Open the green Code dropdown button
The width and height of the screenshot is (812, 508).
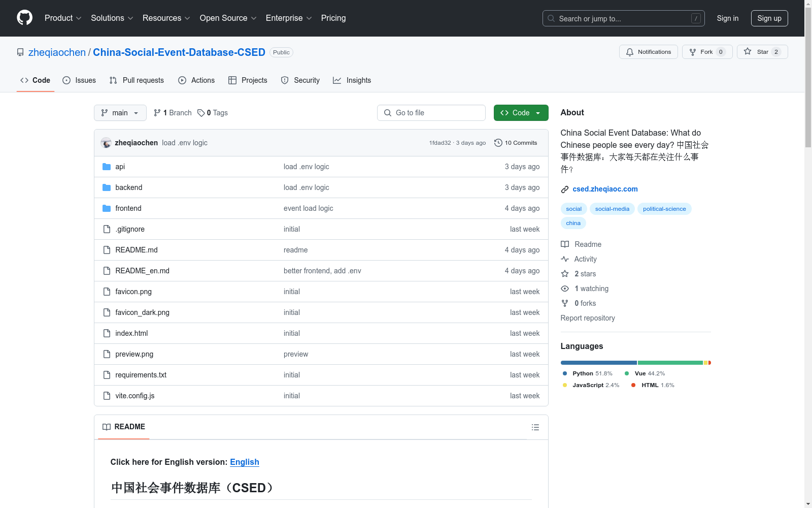click(521, 113)
